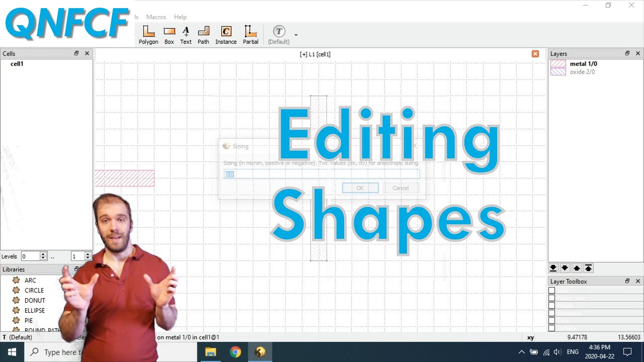
Task: Cancel the Sizing dialog
Action: click(x=400, y=188)
